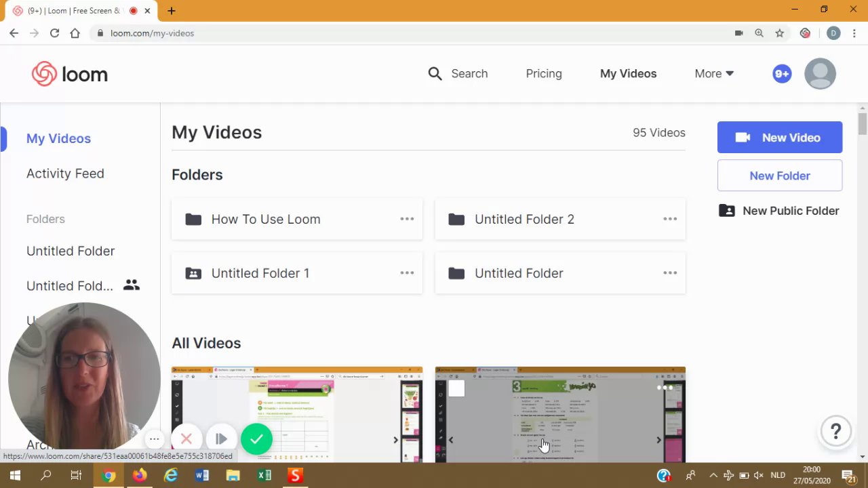Open options for How To Use Loom folder
The height and width of the screenshot is (488, 868).
pyautogui.click(x=407, y=219)
